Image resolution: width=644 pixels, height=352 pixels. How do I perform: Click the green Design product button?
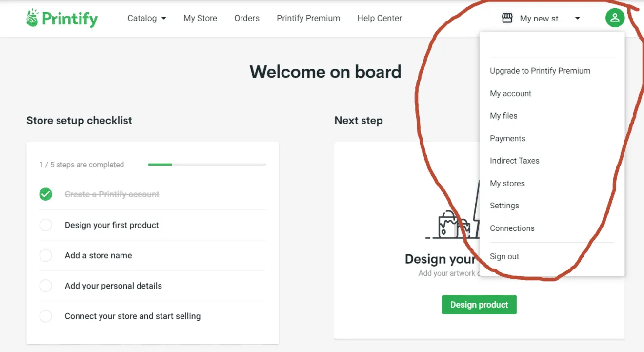click(x=479, y=305)
